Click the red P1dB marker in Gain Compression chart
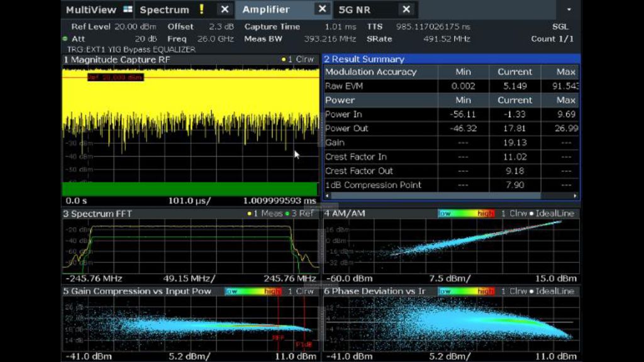 304,345
